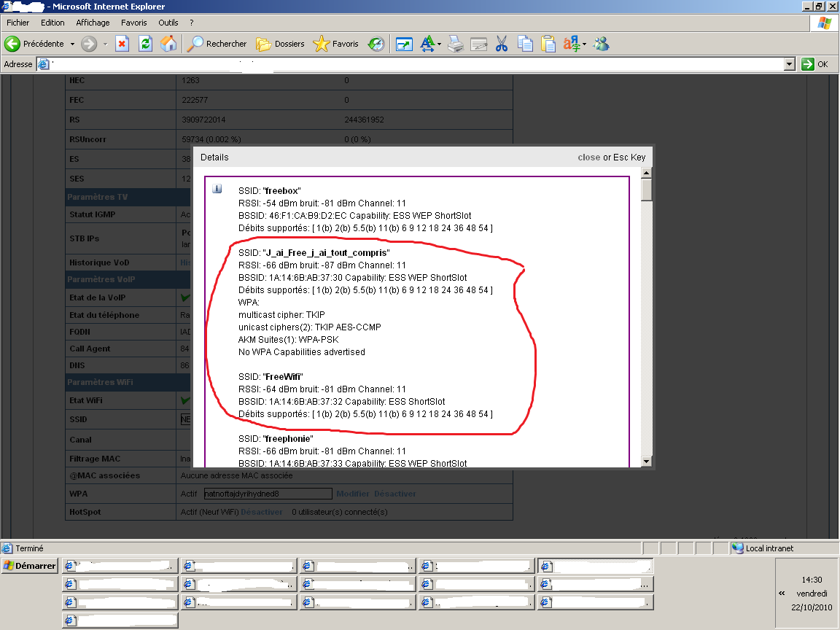
Task: Open the text size A icon
Action: [x=427, y=44]
